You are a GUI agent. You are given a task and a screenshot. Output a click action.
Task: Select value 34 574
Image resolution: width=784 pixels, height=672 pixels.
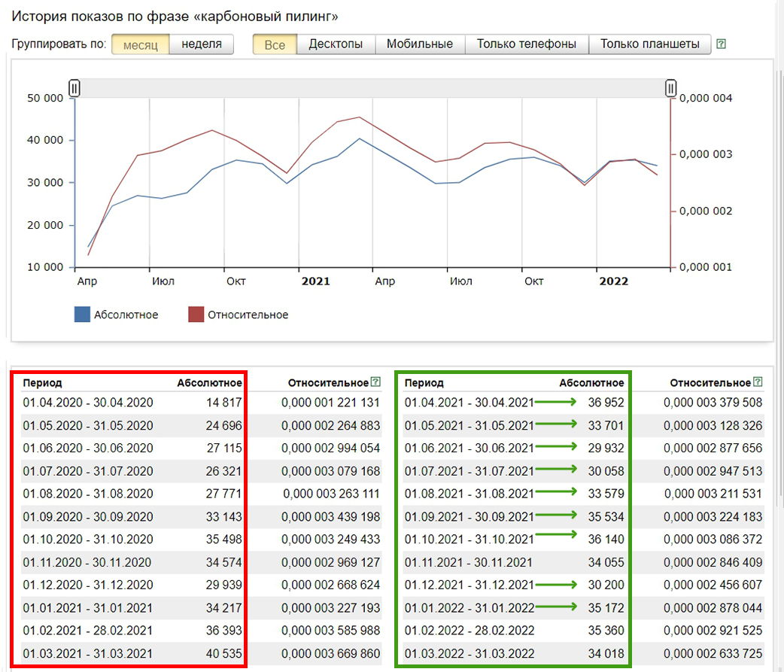click(x=223, y=562)
